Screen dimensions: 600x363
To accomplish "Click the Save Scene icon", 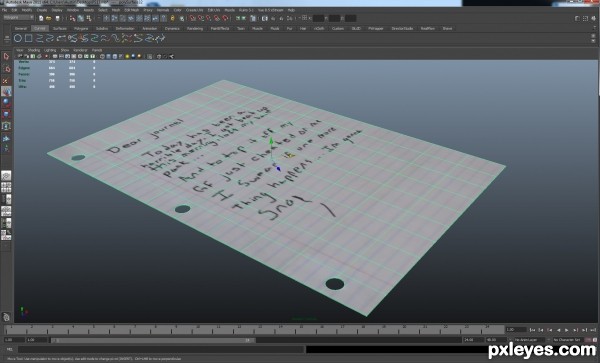I will click(x=57, y=18).
